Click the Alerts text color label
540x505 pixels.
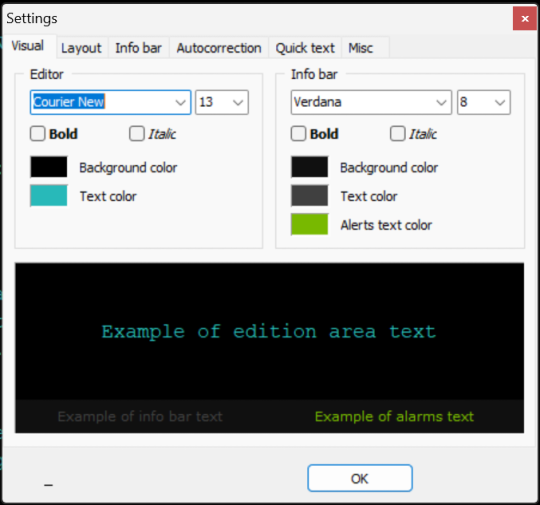(386, 225)
